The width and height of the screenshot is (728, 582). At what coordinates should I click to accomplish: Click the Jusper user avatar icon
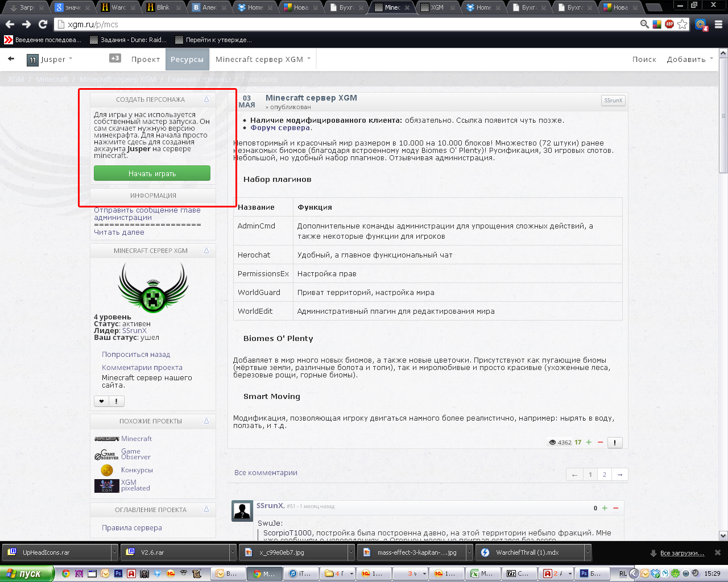pos(32,60)
